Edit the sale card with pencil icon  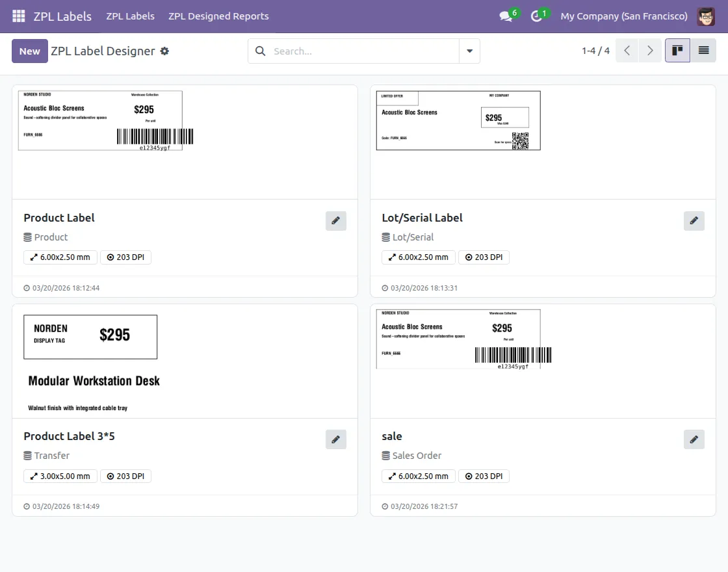tap(694, 439)
